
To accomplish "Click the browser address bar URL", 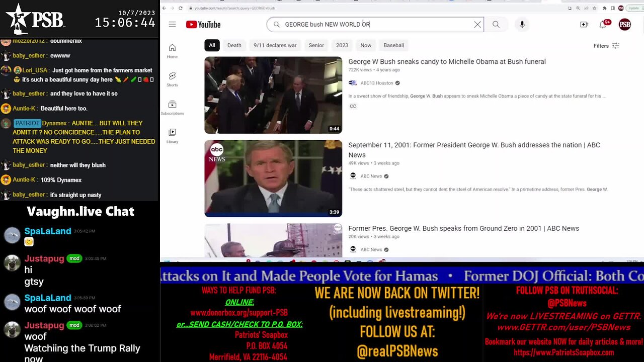I will (235, 8).
